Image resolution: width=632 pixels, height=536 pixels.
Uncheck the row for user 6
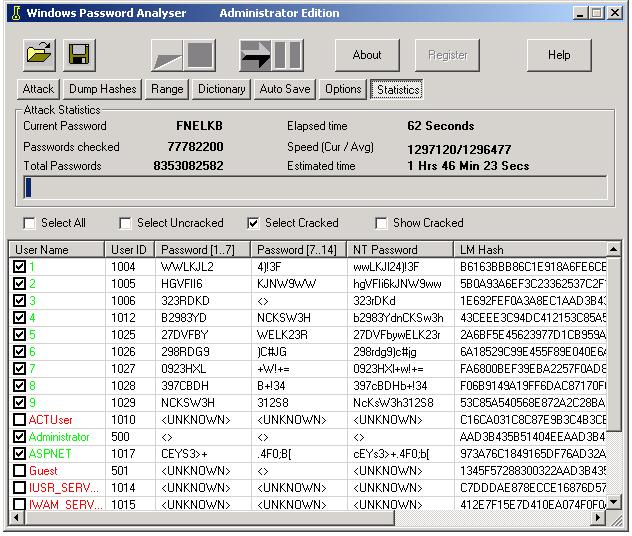19,351
